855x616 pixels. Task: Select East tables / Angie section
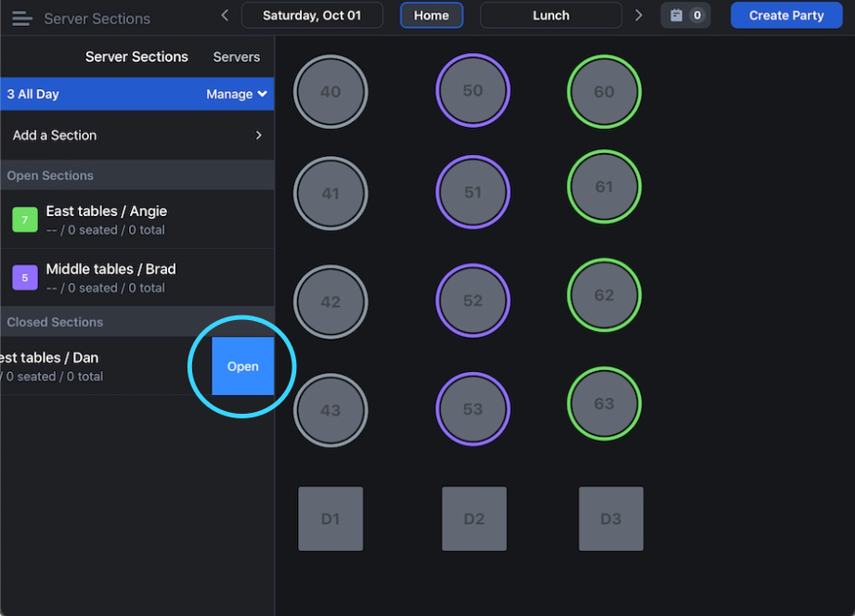tap(136, 220)
